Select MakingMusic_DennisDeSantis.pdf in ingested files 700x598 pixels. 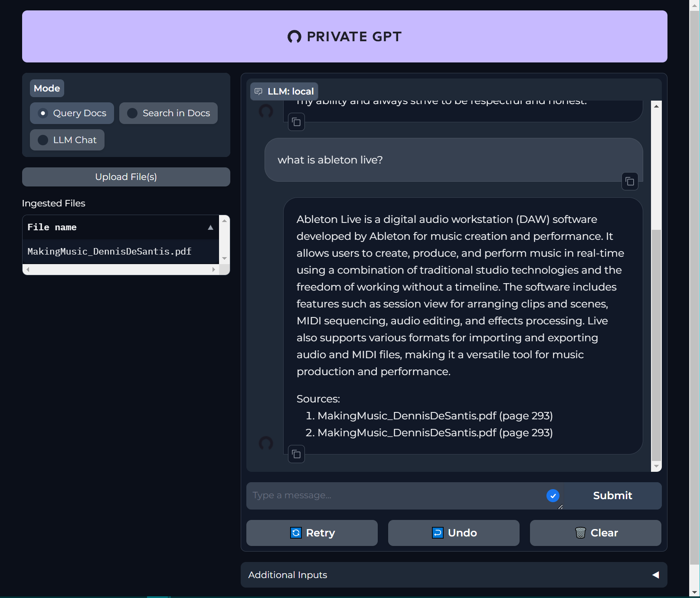pos(109,252)
